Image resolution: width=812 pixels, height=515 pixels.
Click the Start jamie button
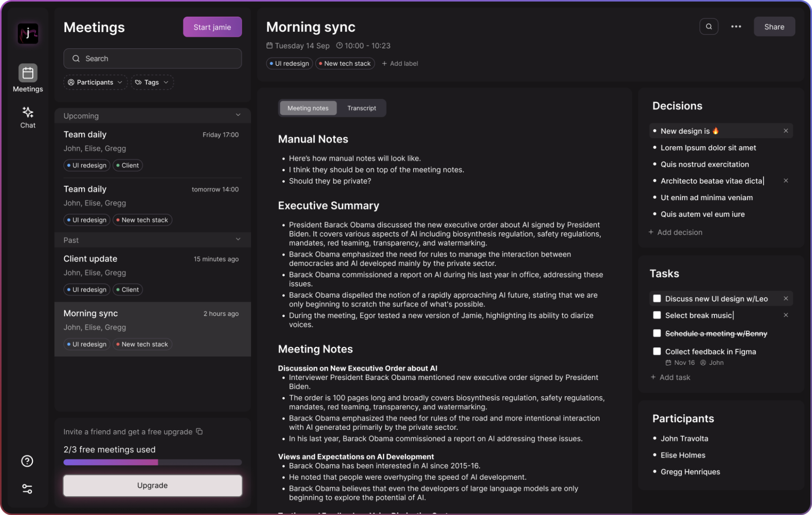(212, 27)
